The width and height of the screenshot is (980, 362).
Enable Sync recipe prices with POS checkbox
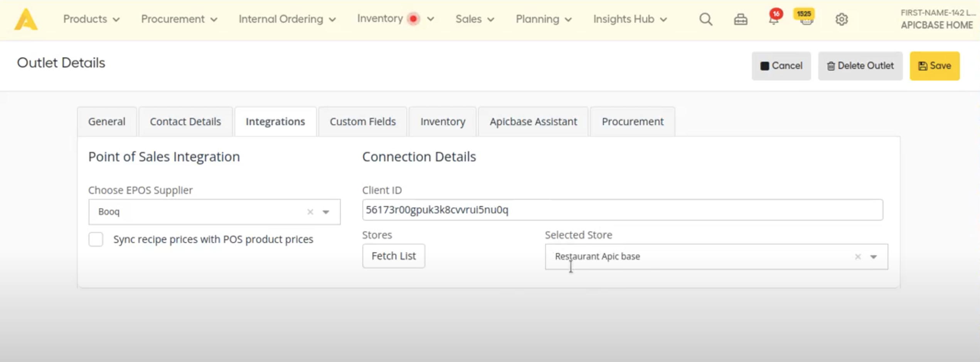pos(96,239)
